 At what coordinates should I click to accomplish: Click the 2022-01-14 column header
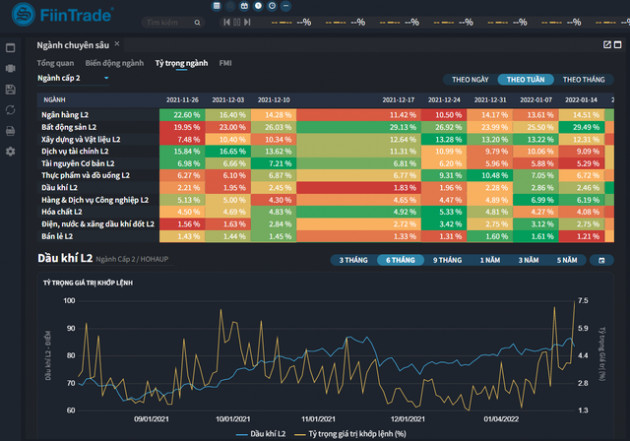click(581, 100)
